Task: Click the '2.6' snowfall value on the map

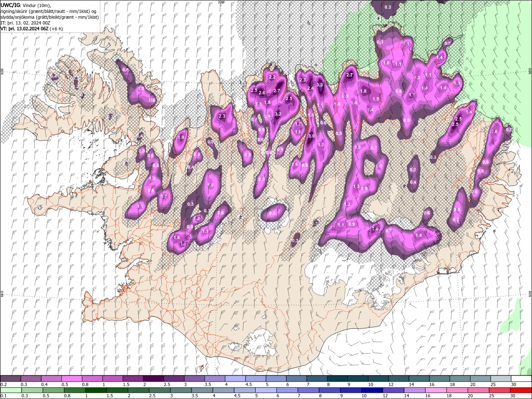Action: [262, 93]
